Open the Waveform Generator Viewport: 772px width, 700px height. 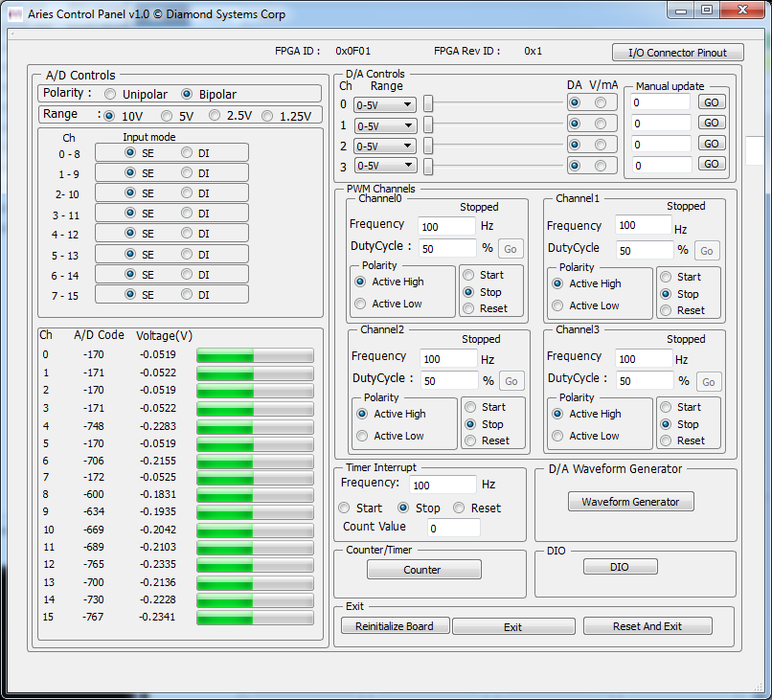630,501
